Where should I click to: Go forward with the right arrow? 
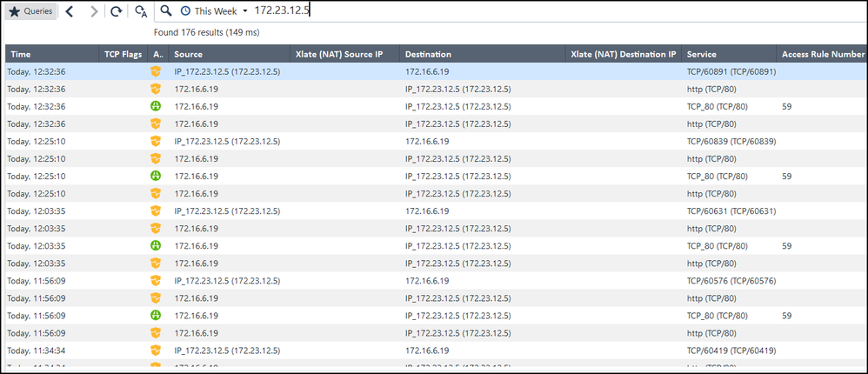tap(94, 11)
